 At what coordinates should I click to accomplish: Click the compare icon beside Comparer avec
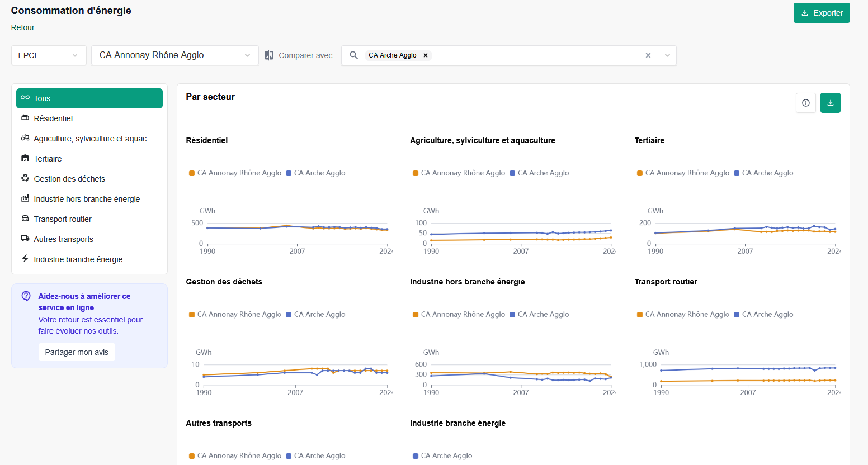[x=269, y=55]
